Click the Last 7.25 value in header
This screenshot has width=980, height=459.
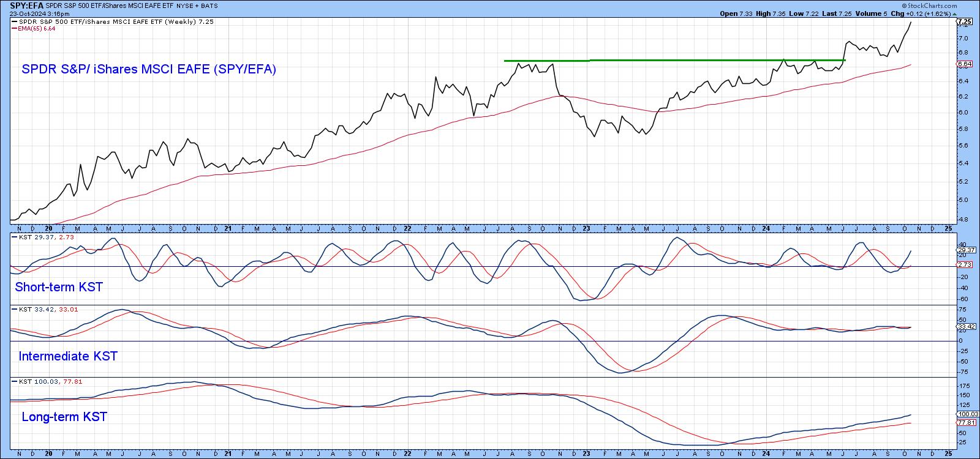point(835,13)
